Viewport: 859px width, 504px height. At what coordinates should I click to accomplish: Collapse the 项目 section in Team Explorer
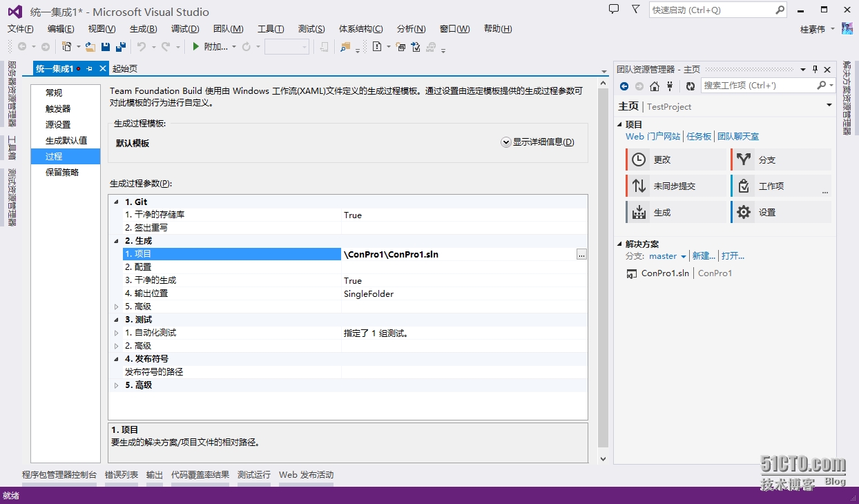(619, 125)
